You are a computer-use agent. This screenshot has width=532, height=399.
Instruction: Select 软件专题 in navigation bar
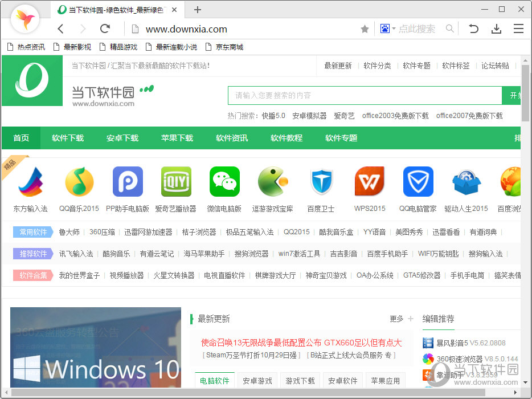point(341,138)
